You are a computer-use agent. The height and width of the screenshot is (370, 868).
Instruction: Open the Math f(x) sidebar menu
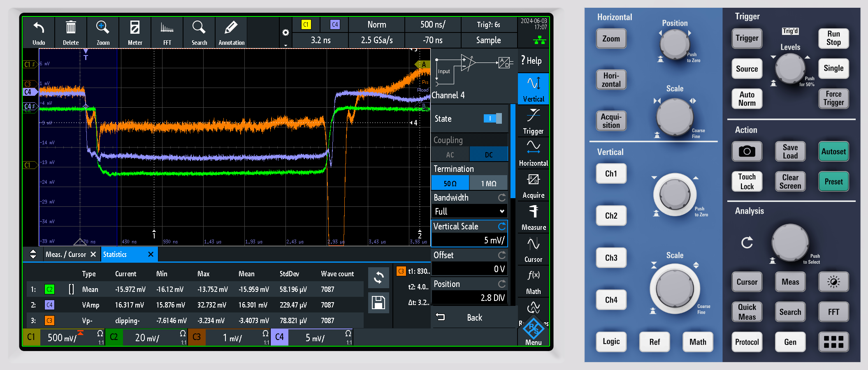tap(533, 282)
